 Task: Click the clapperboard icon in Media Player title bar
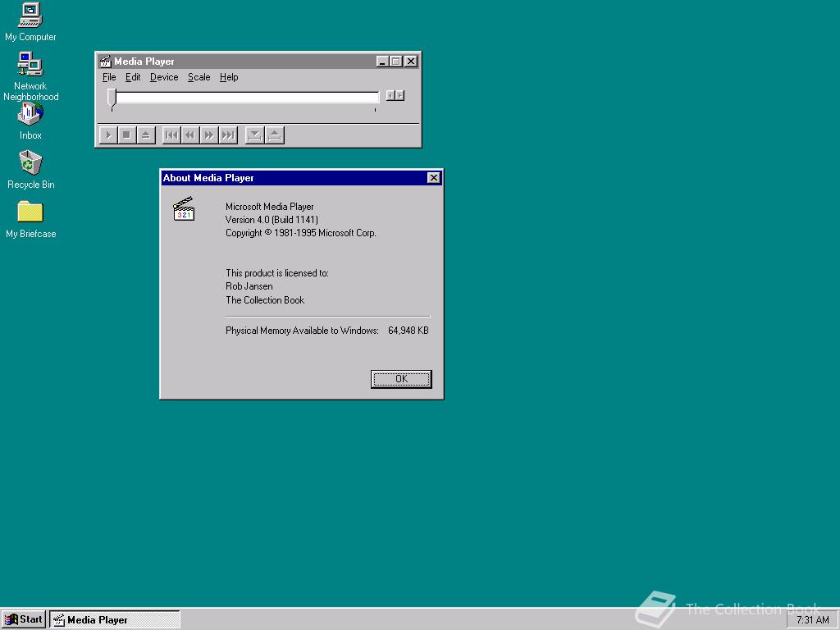point(106,62)
